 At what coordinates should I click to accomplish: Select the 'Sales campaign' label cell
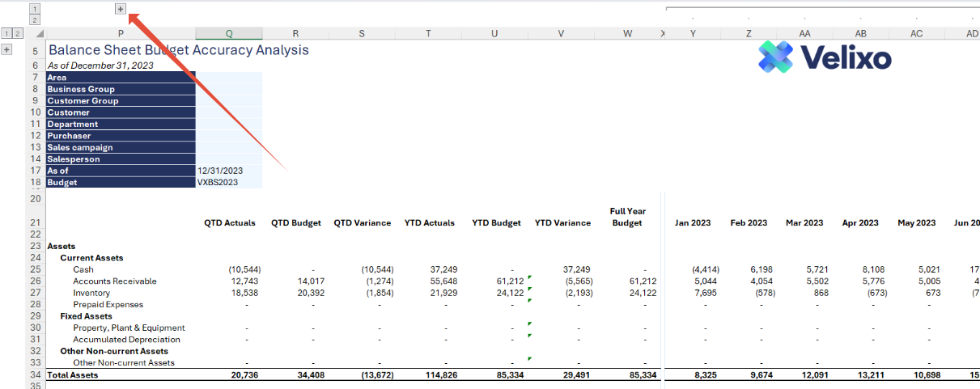tap(121, 147)
